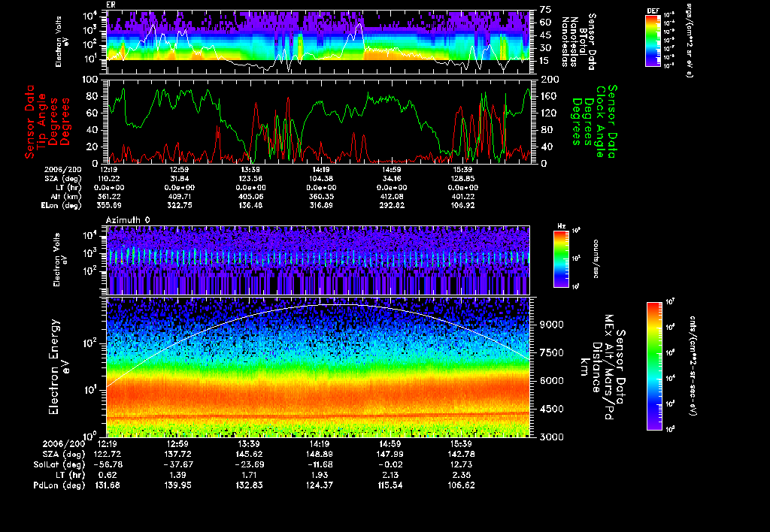The width and height of the screenshot is (770, 532).
Task: Select altitude value 360.35
Action: [320, 196]
